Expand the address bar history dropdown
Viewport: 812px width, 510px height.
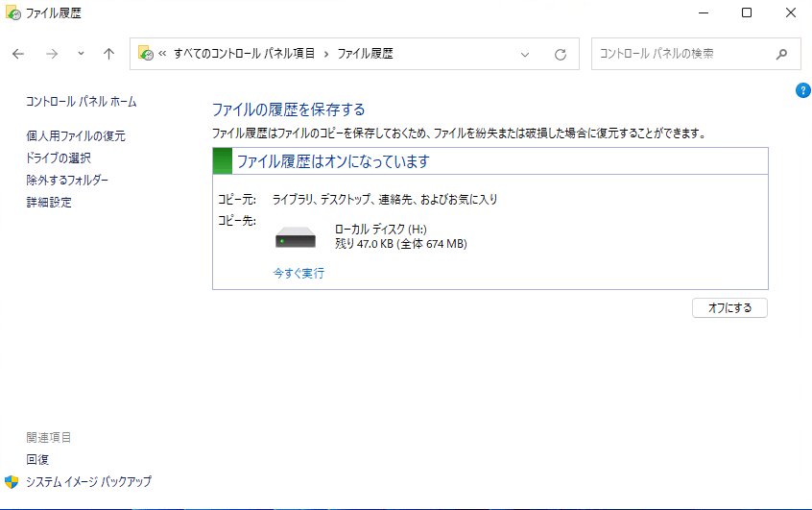(525, 55)
